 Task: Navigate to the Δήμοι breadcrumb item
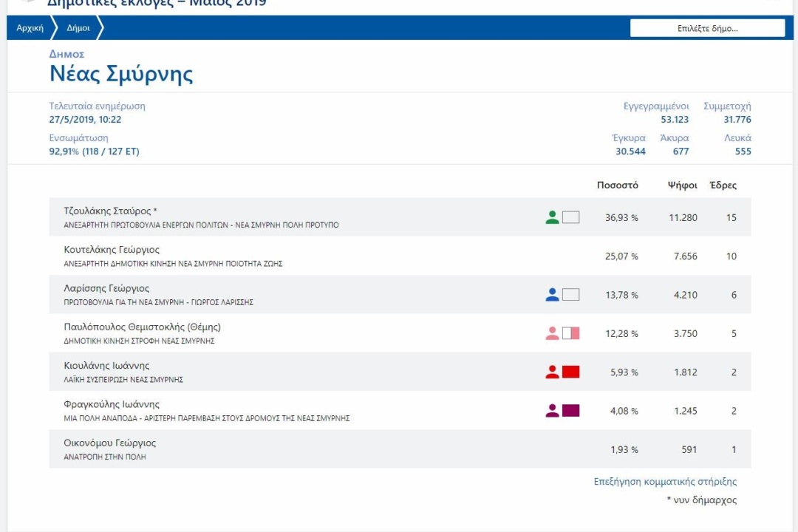pos(78,27)
